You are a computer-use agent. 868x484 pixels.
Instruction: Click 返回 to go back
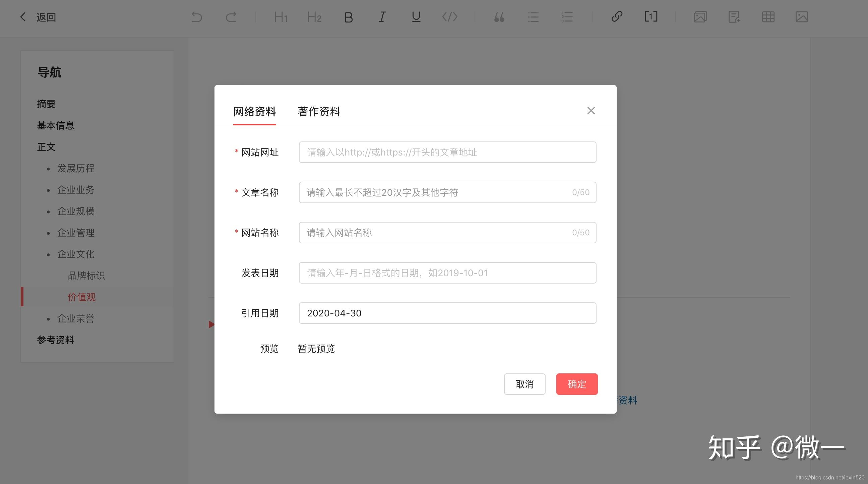46,17
